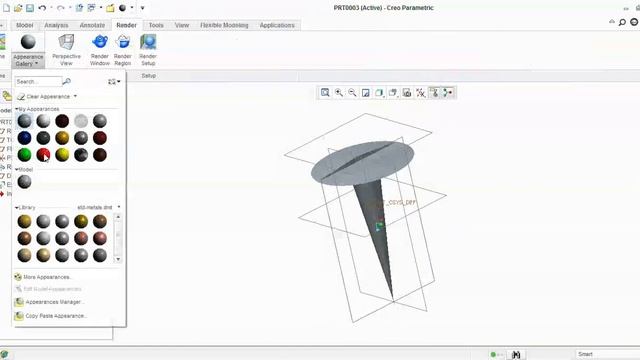
Task: Toggle Spin Center display in graphics toolbar
Action: [x=448, y=93]
